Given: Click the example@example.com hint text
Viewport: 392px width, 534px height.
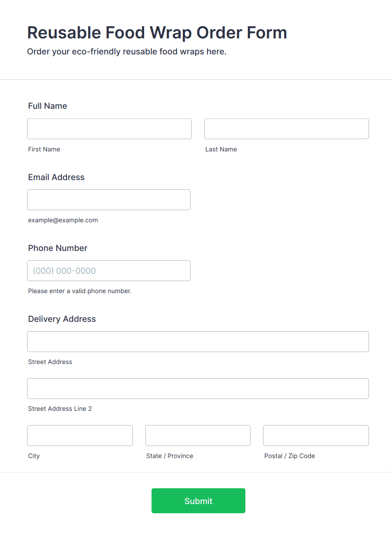Looking at the screenshot, I should click(63, 220).
